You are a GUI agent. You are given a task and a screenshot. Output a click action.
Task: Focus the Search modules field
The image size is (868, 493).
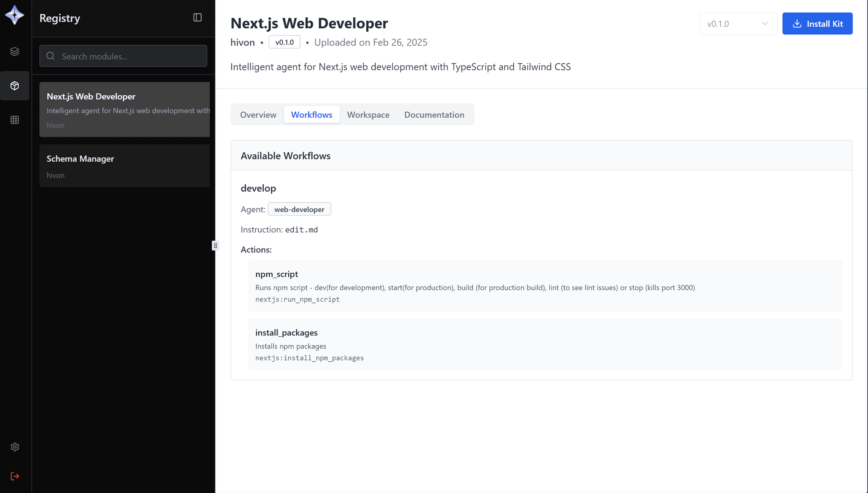coord(123,56)
